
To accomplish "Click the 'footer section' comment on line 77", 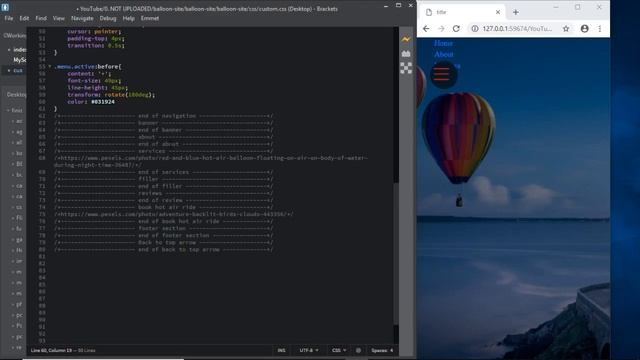I will [164, 228].
